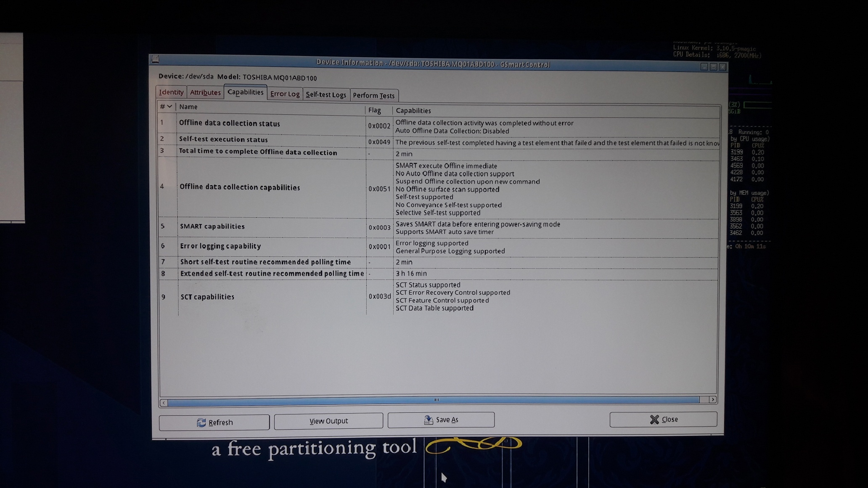
Task: Maximize the Device Information window
Action: click(714, 67)
